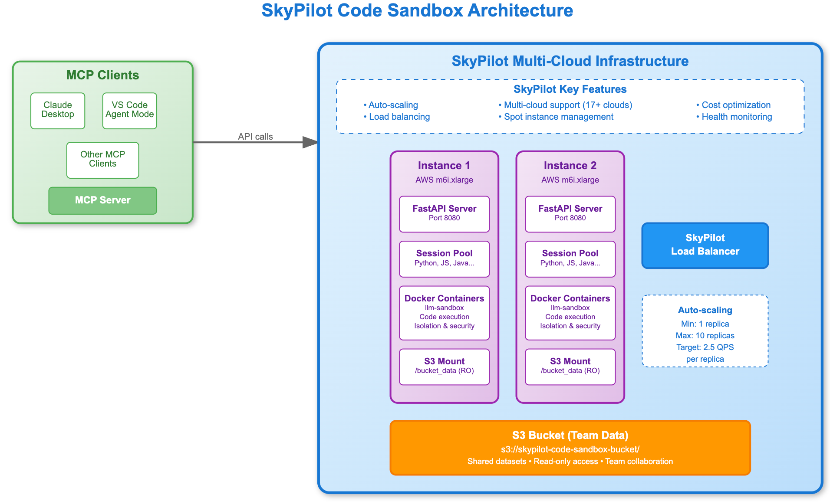Click '• Multi-cloud support (17+ clouds)' bullet

click(565, 105)
